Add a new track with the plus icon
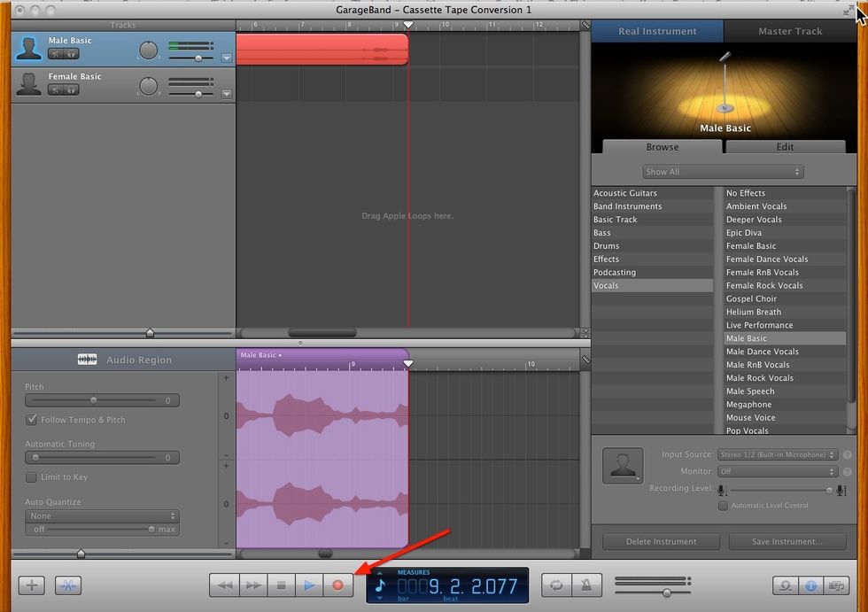 point(30,585)
